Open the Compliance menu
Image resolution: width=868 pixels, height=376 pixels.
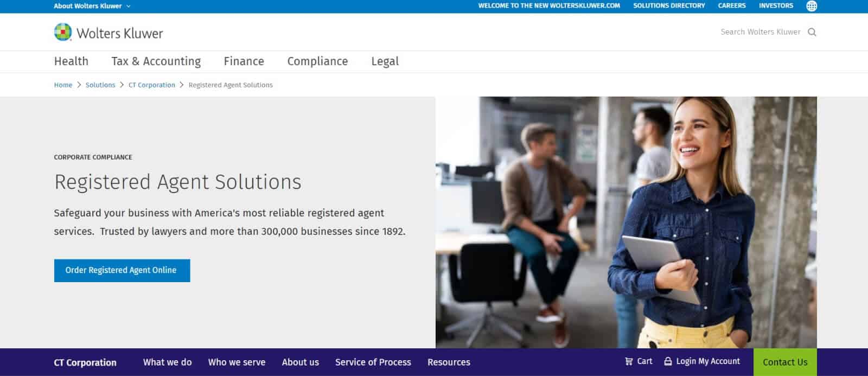click(x=317, y=61)
